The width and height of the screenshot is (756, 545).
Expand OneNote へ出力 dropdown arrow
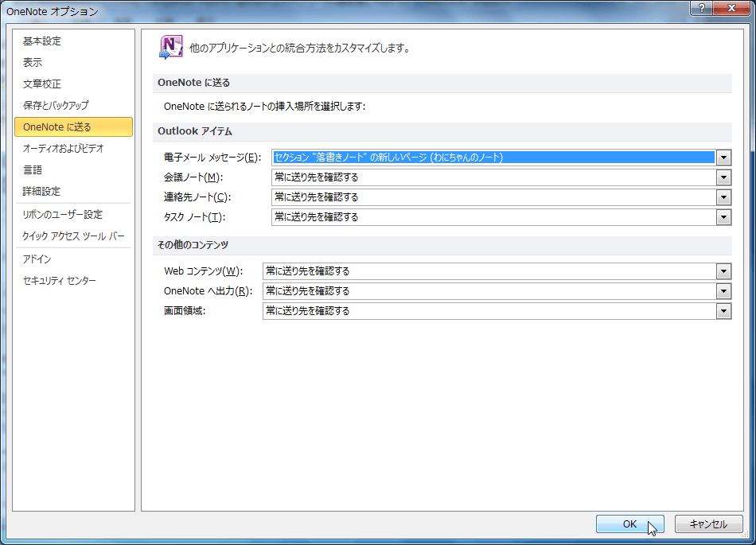[723, 291]
